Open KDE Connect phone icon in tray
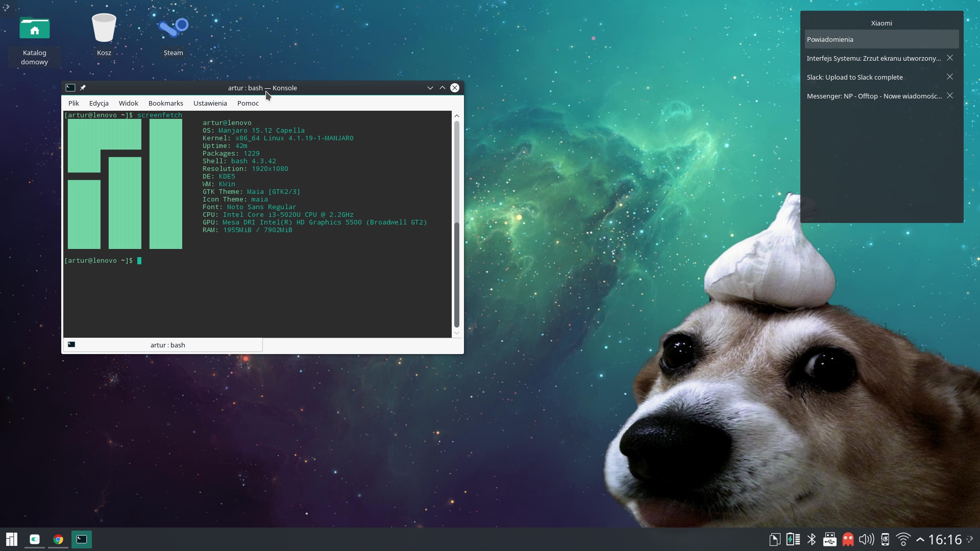The height and width of the screenshot is (551, 980). tap(885, 539)
